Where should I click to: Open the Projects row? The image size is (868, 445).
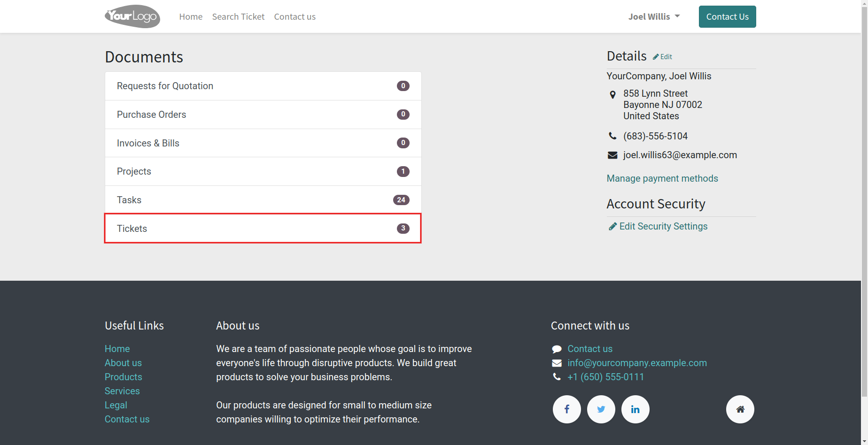coord(263,171)
